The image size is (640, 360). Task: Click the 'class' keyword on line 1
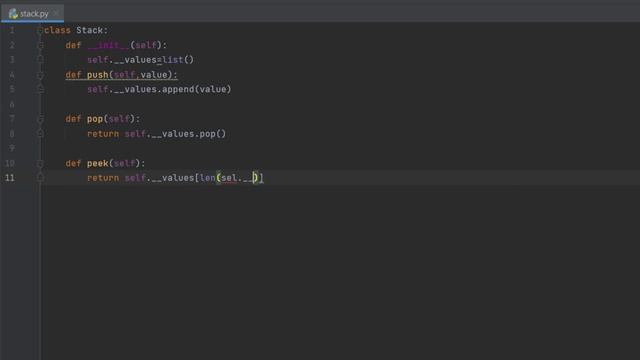point(58,31)
